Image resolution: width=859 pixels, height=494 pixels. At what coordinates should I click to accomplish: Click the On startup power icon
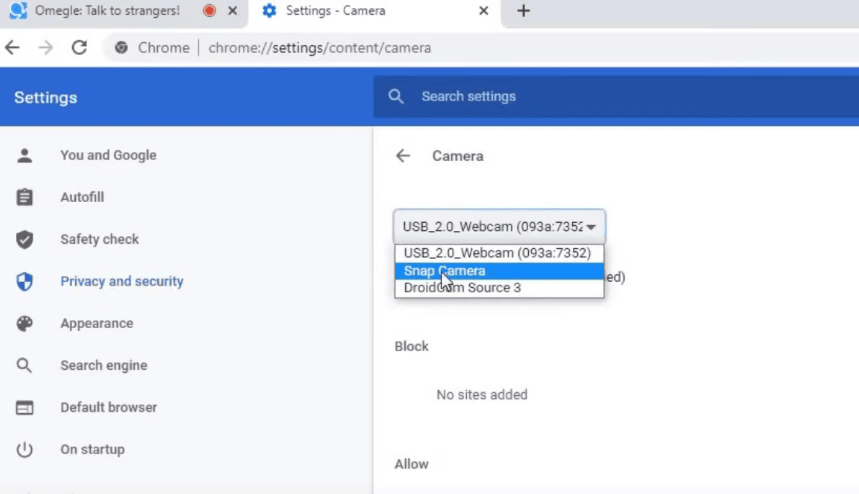click(24, 450)
